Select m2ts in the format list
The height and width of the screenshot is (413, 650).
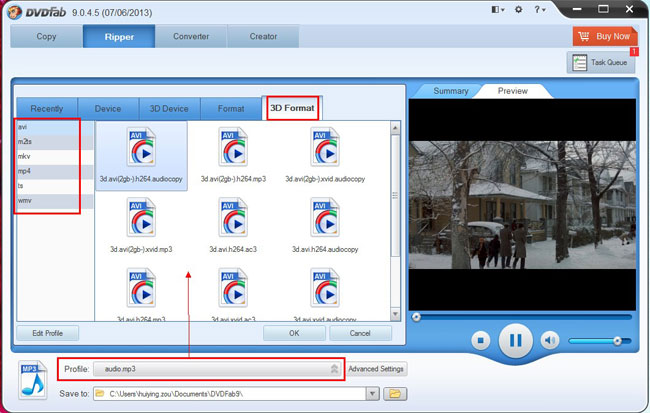(55, 142)
